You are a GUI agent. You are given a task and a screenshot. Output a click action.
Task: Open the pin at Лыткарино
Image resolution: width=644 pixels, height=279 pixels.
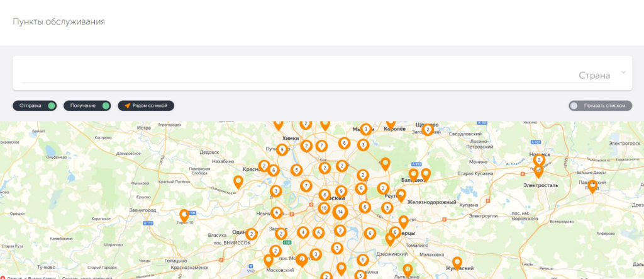pyautogui.click(x=408, y=270)
